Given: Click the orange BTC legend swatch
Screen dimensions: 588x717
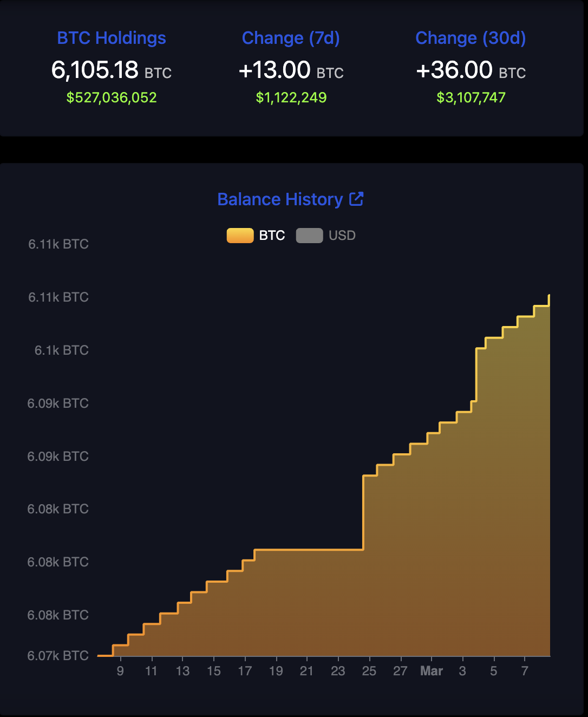Looking at the screenshot, I should coord(240,235).
